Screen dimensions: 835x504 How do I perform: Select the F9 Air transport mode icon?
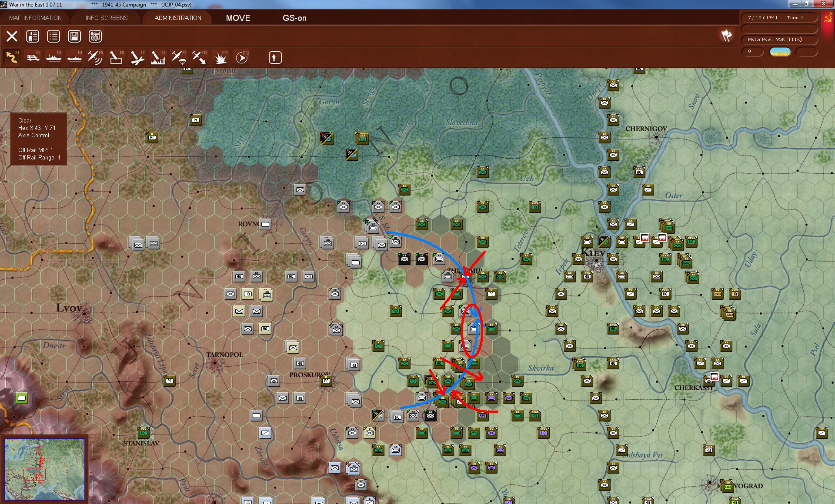(x=179, y=57)
